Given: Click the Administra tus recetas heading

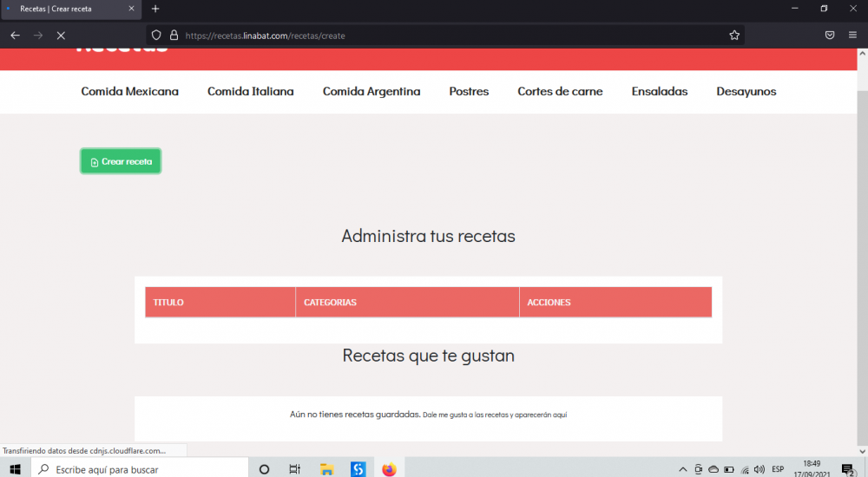Looking at the screenshot, I should [x=428, y=236].
